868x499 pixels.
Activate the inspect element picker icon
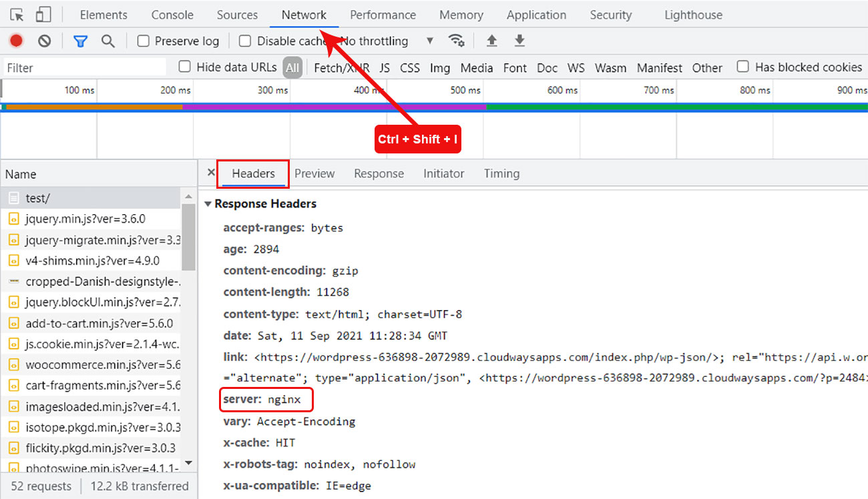(17, 15)
